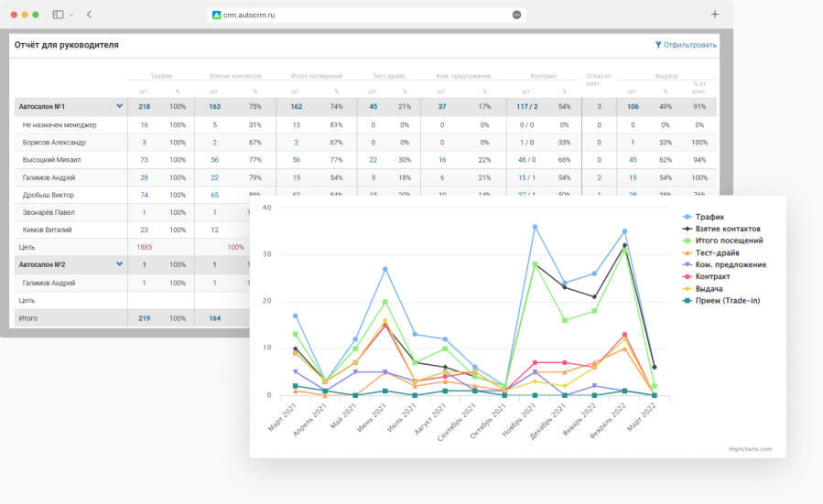823x504 pixels.
Task: Click the site favicon next to crm.autocrm.ru
Action: point(216,16)
